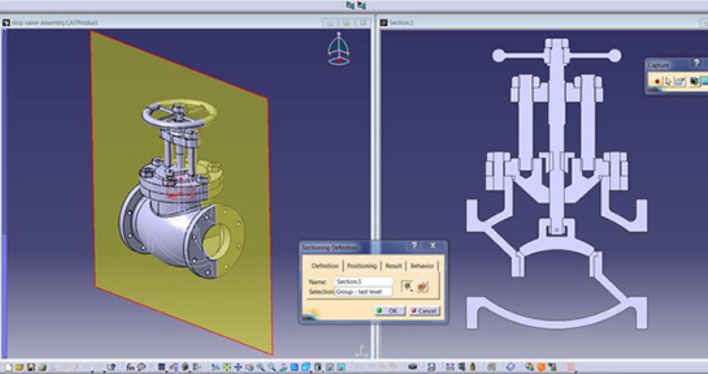Click the Zoom In magnifier icon

point(261,367)
